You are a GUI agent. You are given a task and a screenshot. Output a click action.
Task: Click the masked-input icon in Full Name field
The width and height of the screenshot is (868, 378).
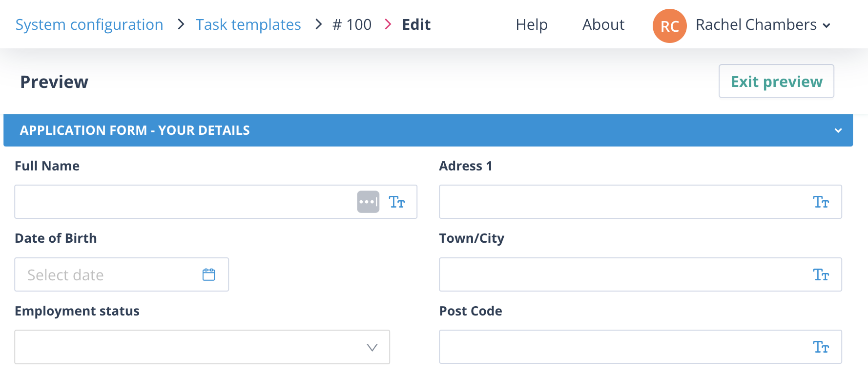[x=368, y=202]
